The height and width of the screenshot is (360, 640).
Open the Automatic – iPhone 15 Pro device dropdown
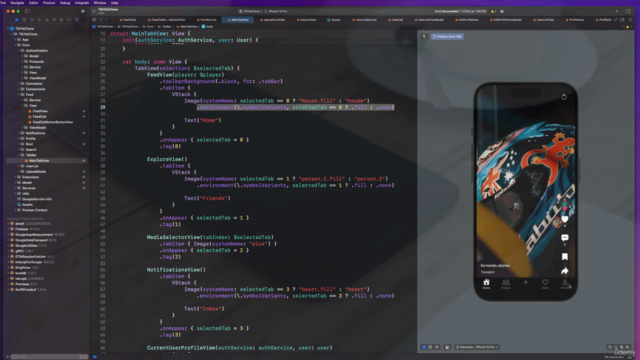477,347
